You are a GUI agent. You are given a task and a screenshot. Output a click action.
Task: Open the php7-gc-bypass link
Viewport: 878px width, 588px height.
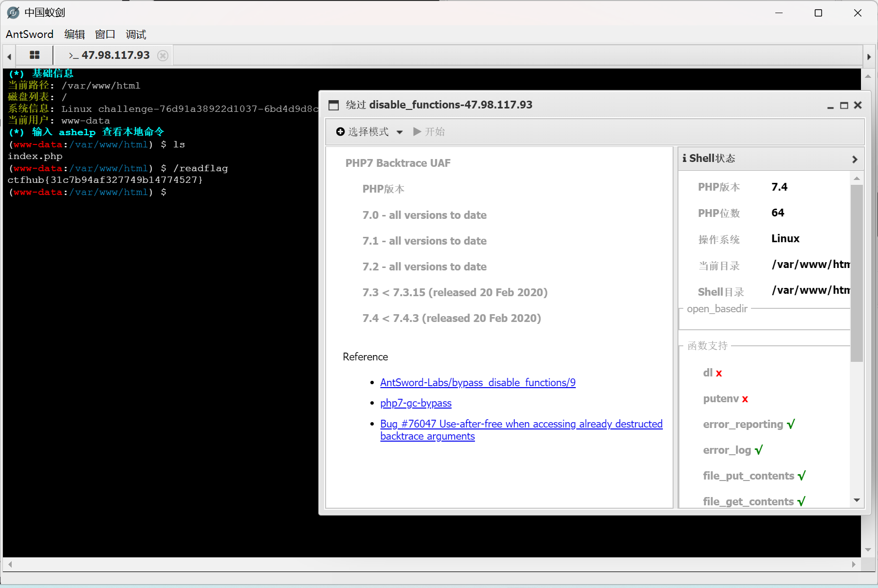point(416,403)
